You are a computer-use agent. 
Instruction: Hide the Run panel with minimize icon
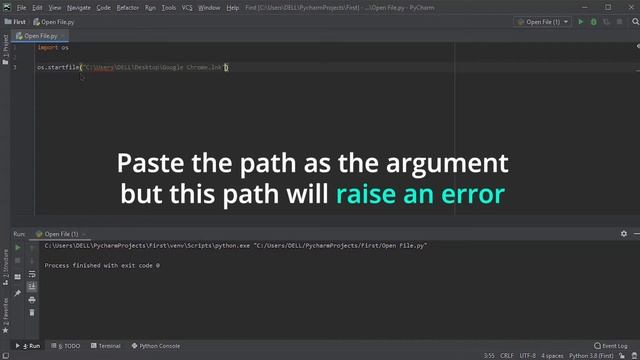[637, 233]
